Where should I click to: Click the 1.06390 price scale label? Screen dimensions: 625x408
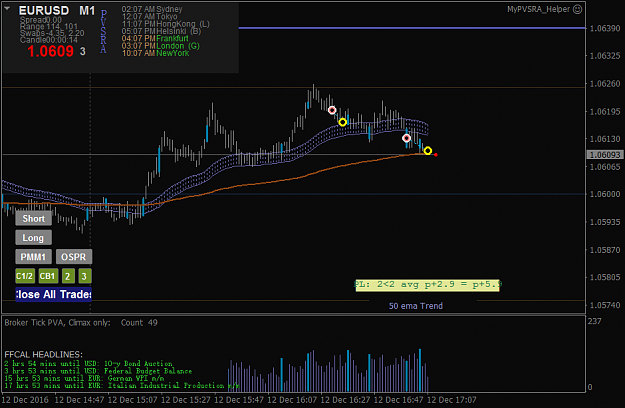tap(605, 28)
